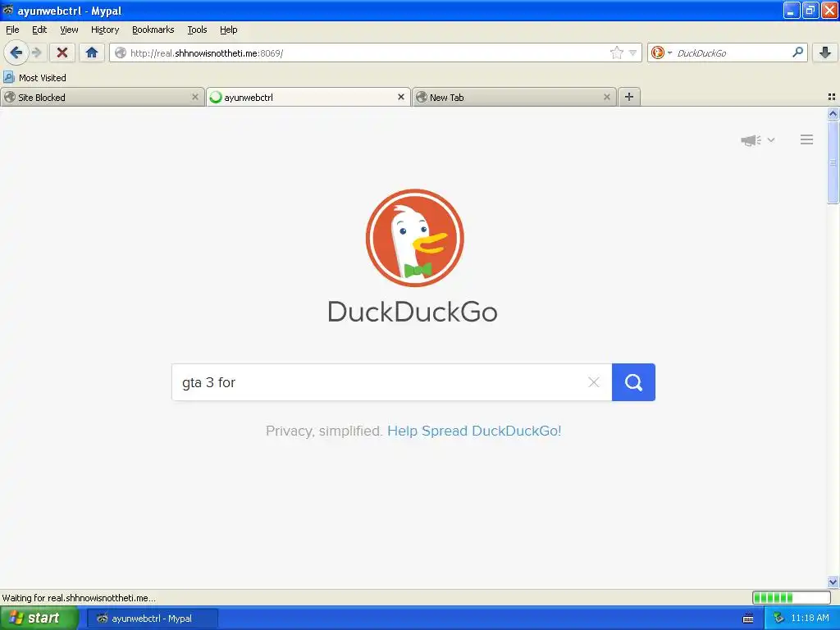The height and width of the screenshot is (630, 840).
Task: Click the magnifier in the toolbar search box
Action: [x=797, y=52]
